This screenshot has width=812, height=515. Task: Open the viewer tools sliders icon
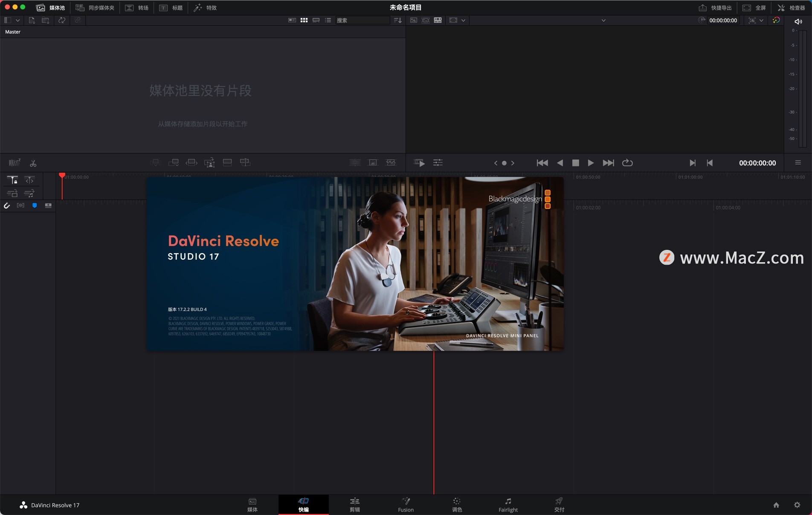tap(438, 162)
